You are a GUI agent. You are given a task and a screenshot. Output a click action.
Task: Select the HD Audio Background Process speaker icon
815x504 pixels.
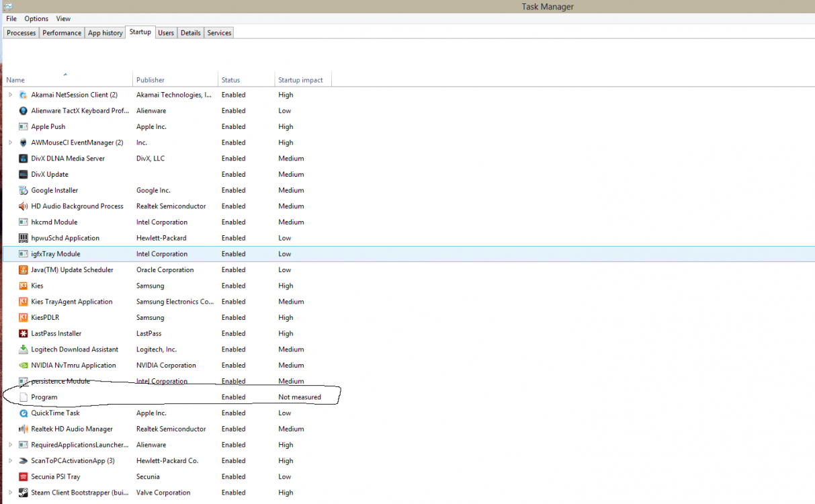(24, 206)
